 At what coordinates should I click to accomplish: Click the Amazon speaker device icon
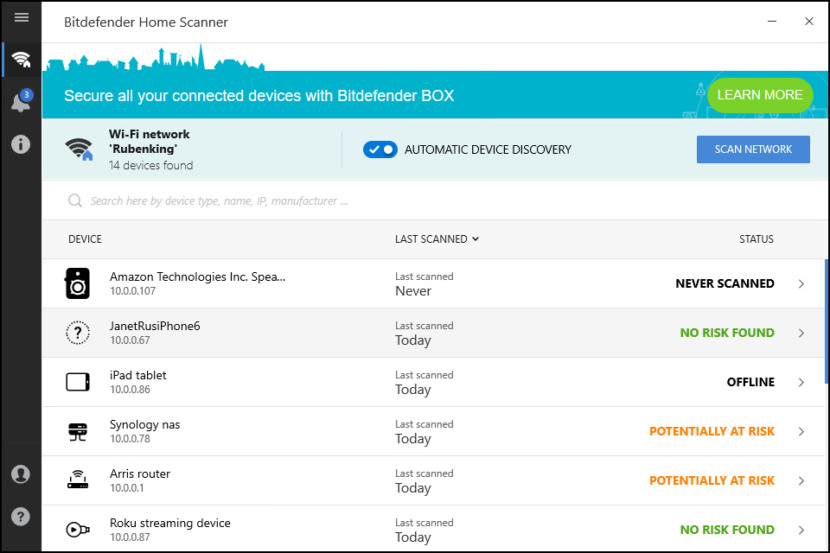click(x=77, y=284)
